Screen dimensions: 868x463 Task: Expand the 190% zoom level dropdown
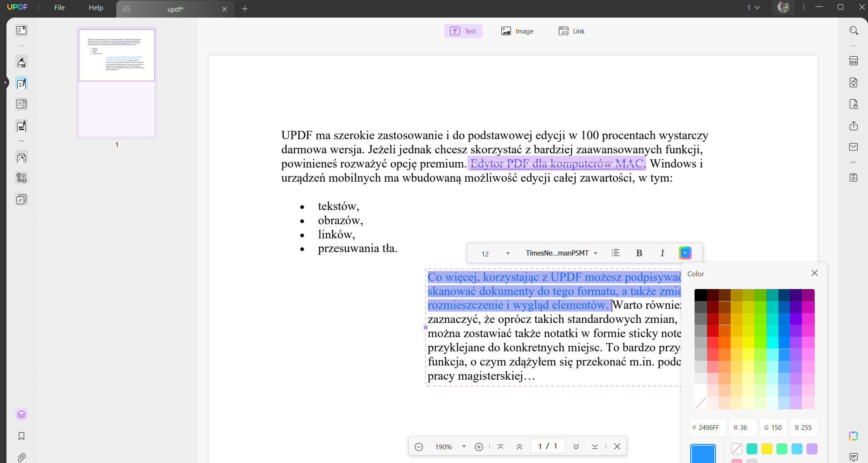pyautogui.click(x=464, y=447)
